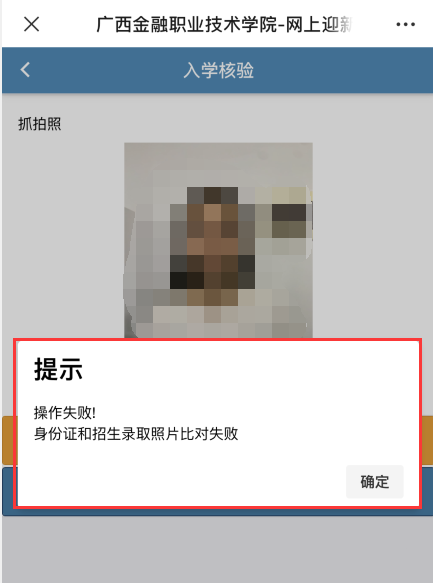Select the 入学核验 header title
This screenshot has height=583, width=433.
click(x=219, y=70)
